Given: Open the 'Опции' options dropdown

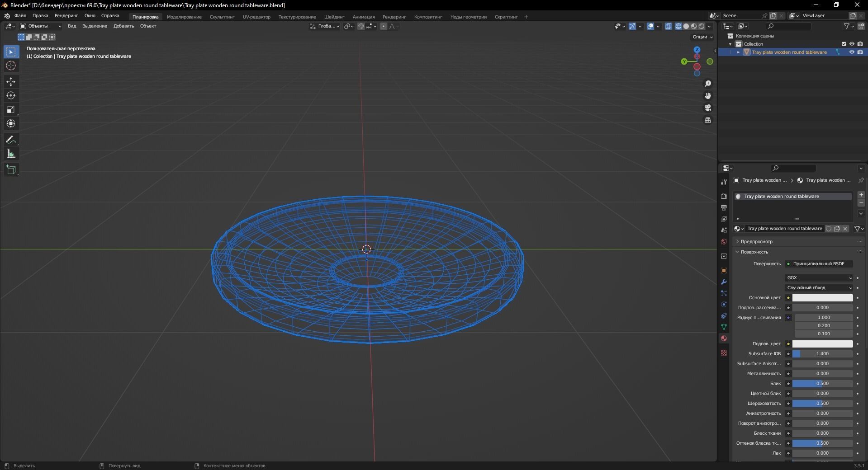Looking at the screenshot, I should (702, 37).
